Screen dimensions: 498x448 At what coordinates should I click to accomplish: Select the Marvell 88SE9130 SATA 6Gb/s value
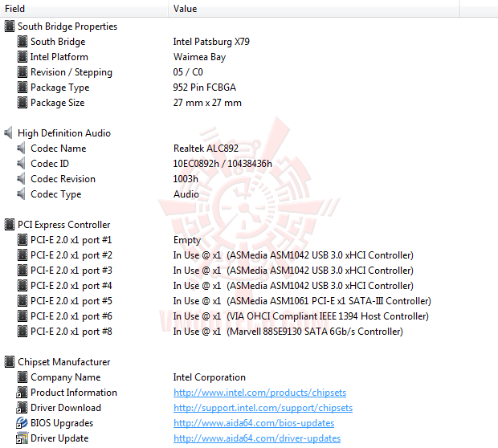point(288,331)
